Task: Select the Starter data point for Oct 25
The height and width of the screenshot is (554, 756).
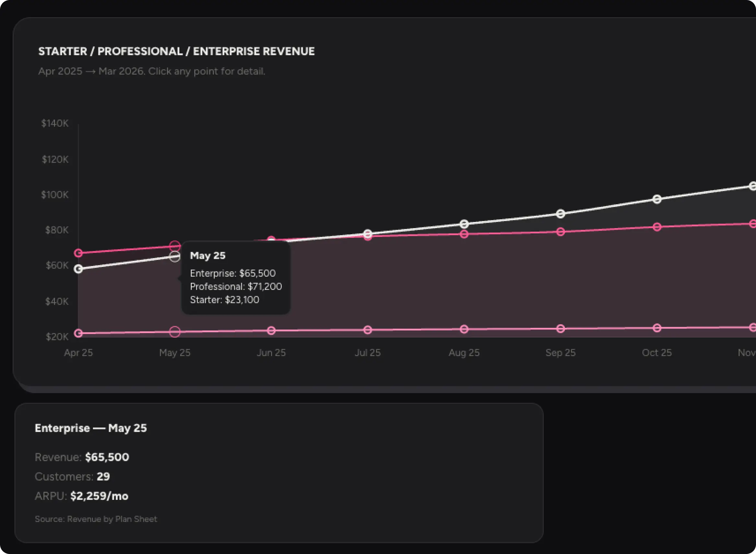Action: [657, 328]
